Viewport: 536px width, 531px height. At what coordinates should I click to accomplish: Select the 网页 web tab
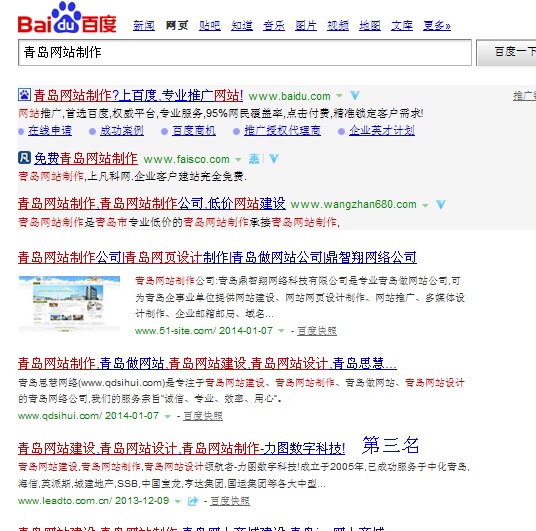[177, 25]
